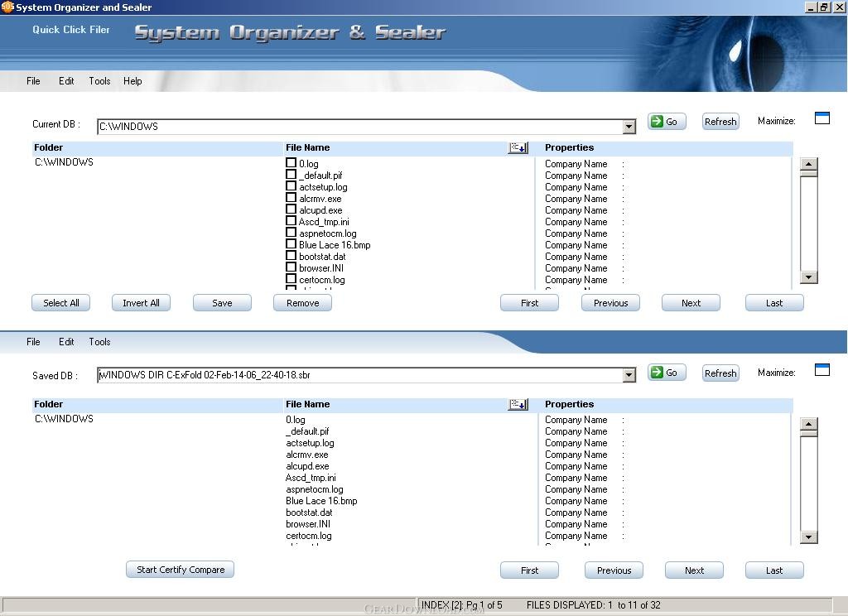Click the lower panel Next button
Screen dimensions: 848x616
(695, 570)
